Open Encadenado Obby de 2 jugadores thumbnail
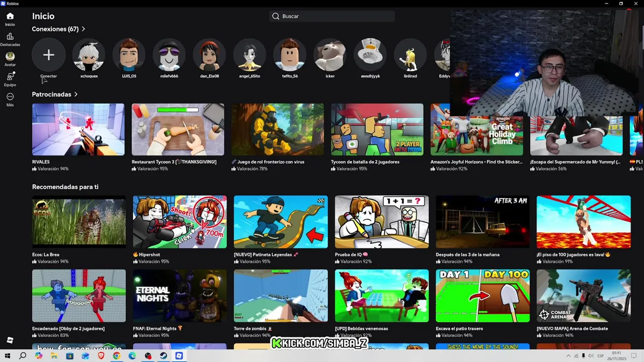 79,296
